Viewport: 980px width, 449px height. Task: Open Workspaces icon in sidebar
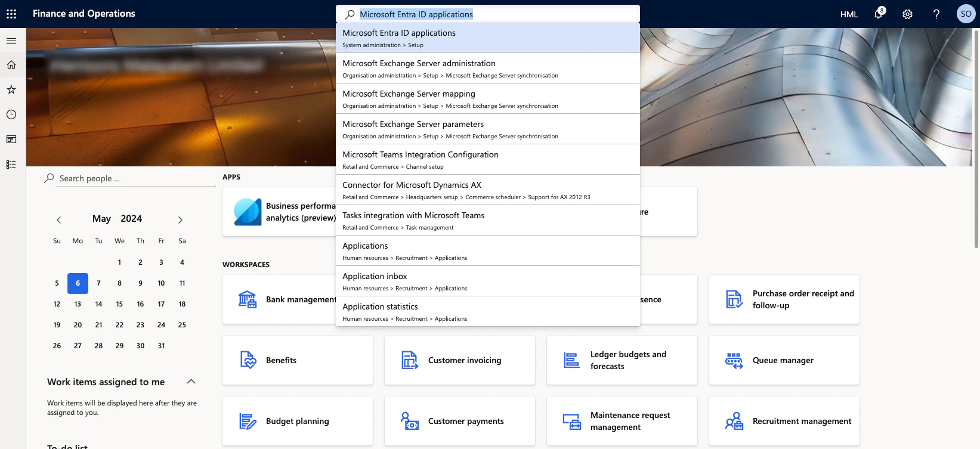11,140
